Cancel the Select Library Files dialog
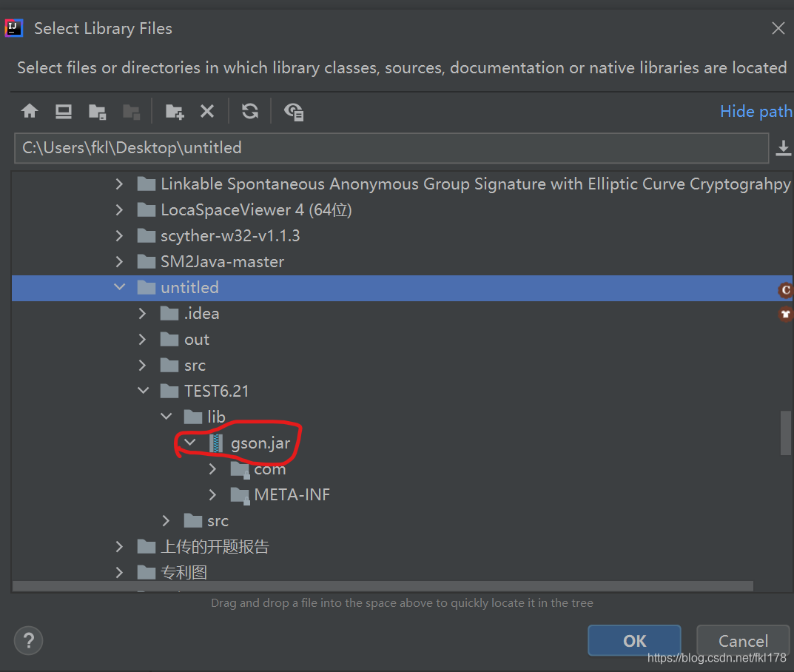Screen dimensions: 794x672 [x=743, y=641]
